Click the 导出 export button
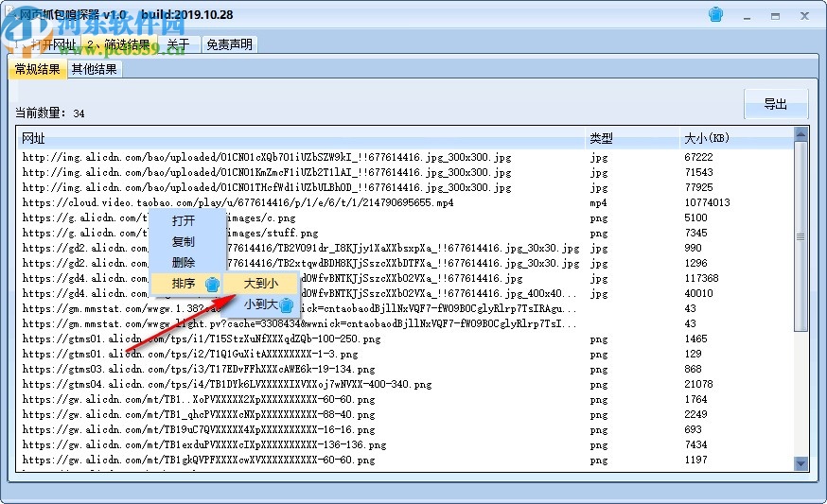Image resolution: width=827 pixels, height=504 pixels. pyautogui.click(x=776, y=104)
